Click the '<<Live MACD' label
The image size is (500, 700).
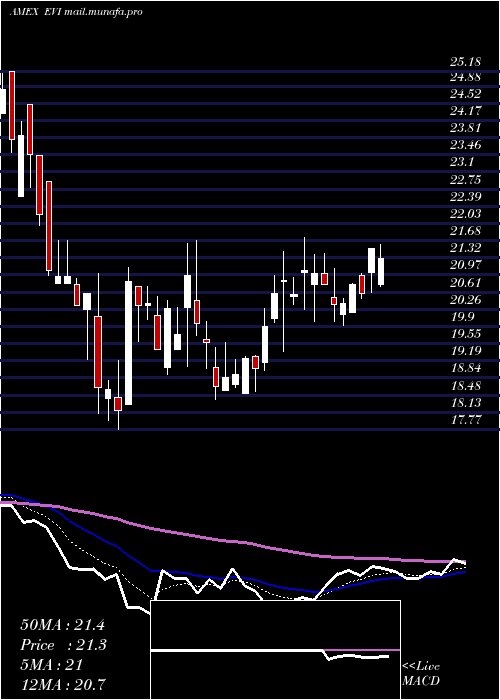tap(421, 674)
